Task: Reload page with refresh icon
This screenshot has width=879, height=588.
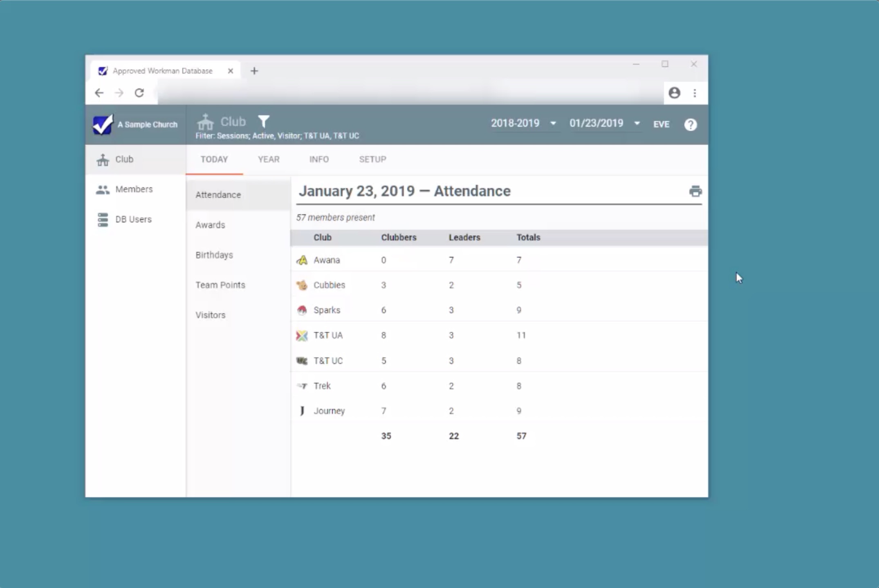Action: click(x=139, y=93)
